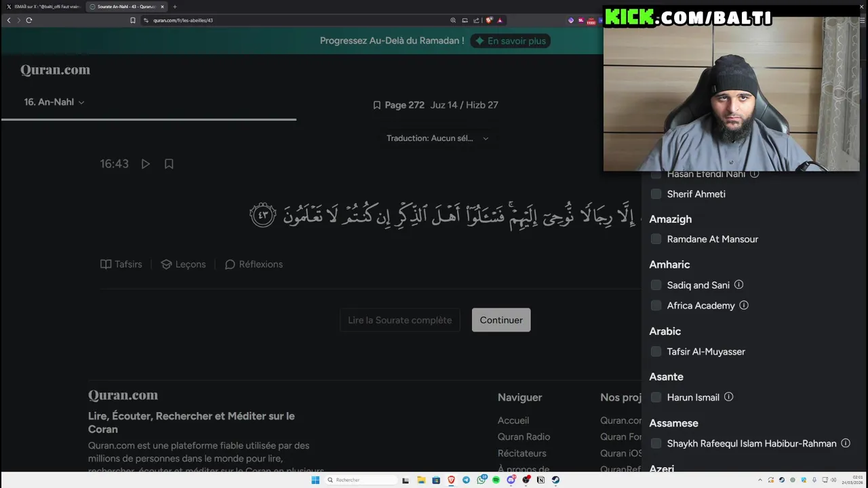Click the Quran Radio footer link
868x488 pixels.
click(x=524, y=436)
